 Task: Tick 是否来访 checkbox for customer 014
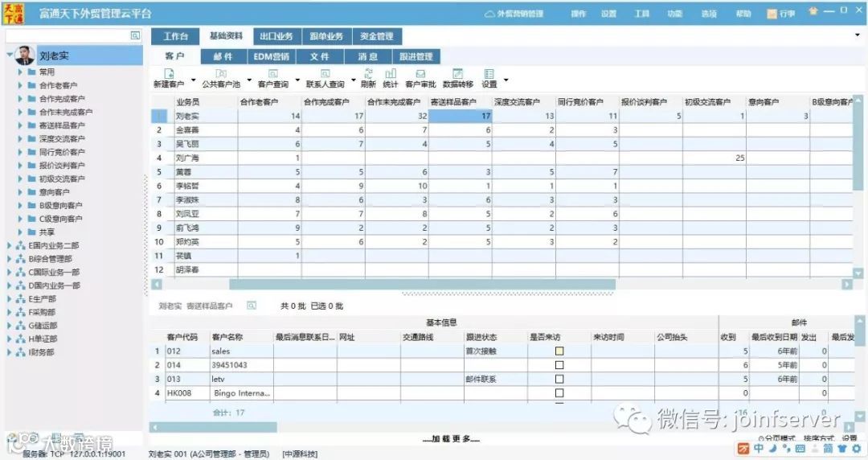[559, 365]
